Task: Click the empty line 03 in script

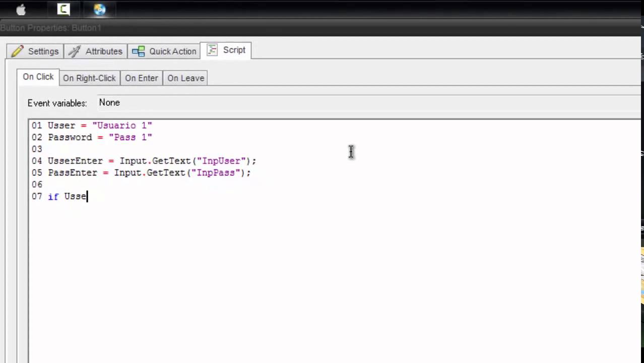Action: 37,149
